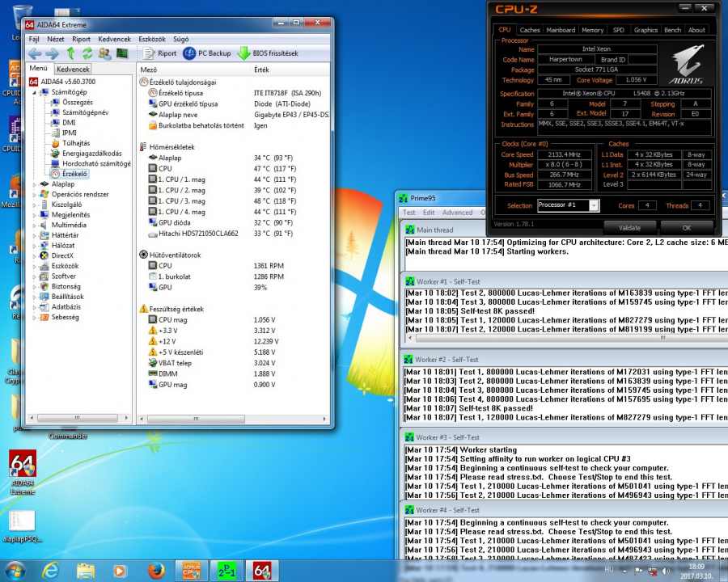The image size is (728, 582).
Task: Click the Sebesség icon in tree
Action: point(44,317)
